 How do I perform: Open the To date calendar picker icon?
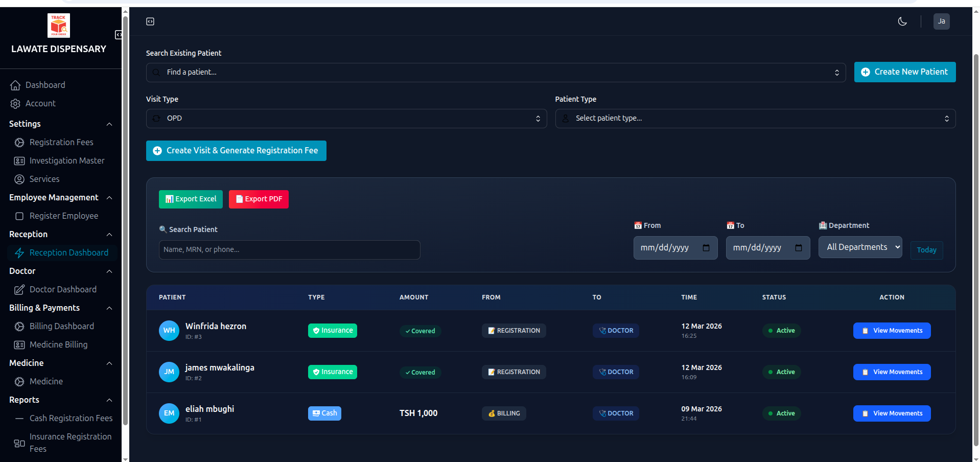[x=798, y=248]
